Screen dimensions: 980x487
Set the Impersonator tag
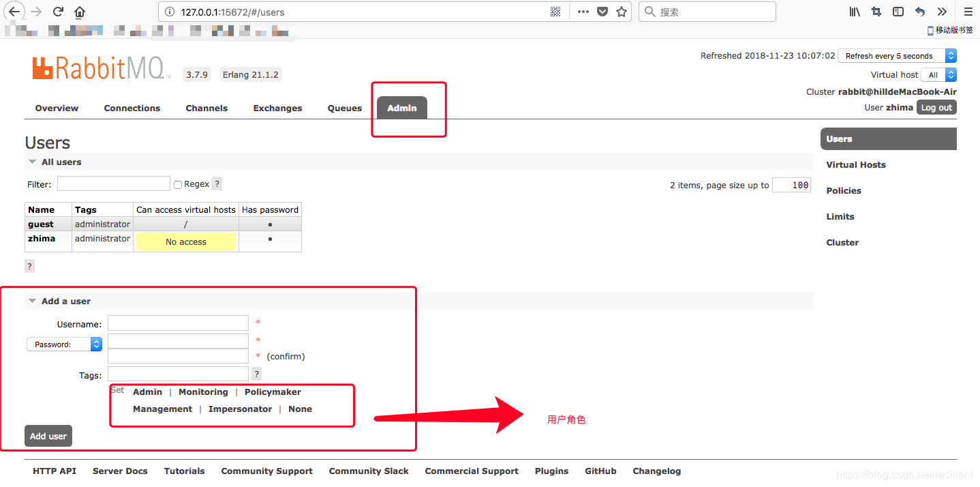(240, 409)
